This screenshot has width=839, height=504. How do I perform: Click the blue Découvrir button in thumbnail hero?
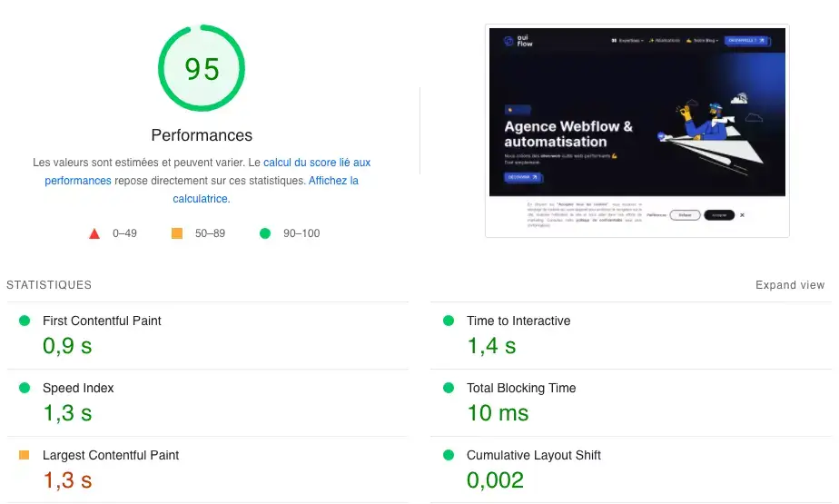523,177
